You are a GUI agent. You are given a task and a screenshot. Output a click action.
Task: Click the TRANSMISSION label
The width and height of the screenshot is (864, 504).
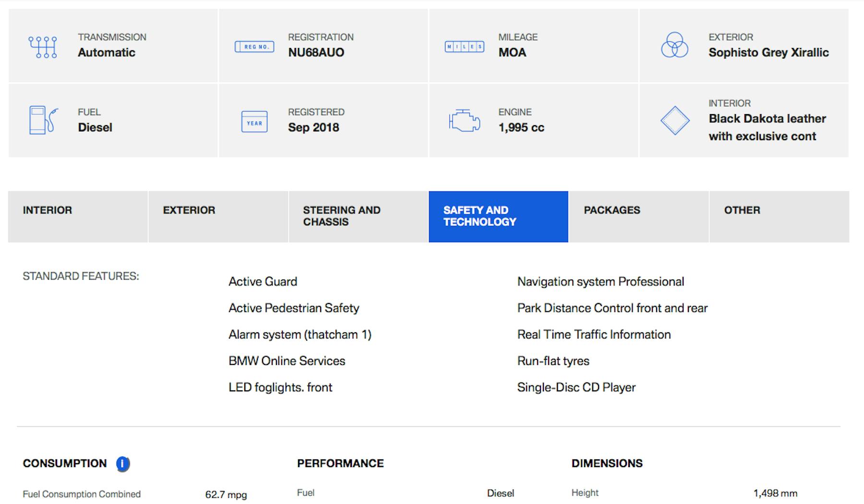point(112,37)
